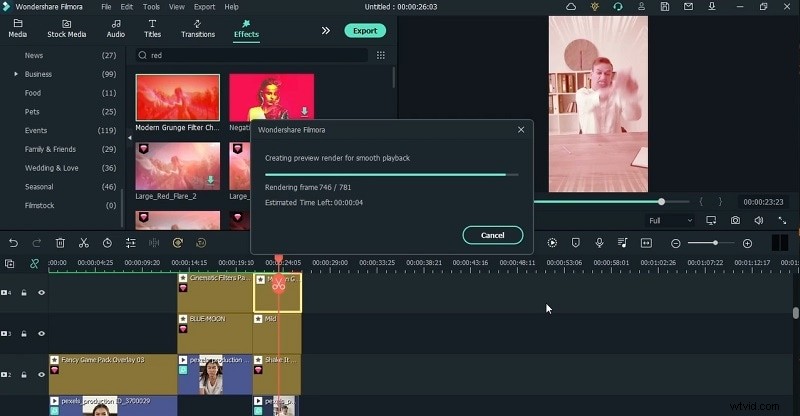800x416 pixels.
Task: Open the preview display monitor icon
Action: click(711, 221)
